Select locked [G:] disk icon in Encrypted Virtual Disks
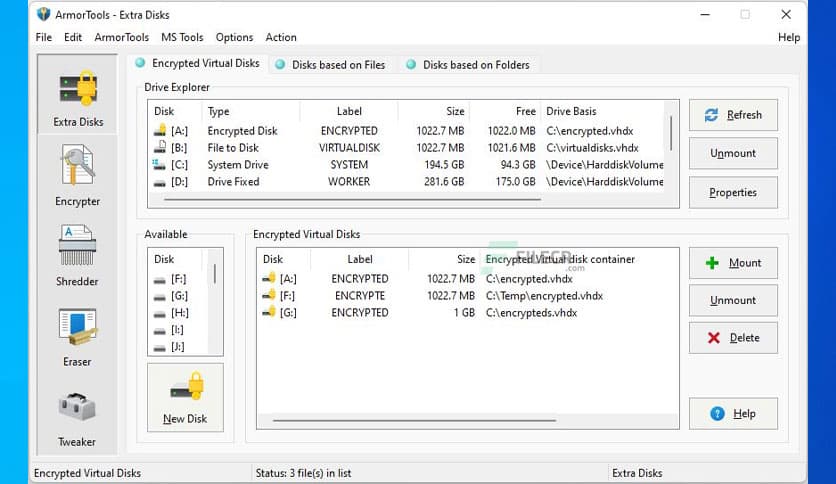 click(x=269, y=312)
